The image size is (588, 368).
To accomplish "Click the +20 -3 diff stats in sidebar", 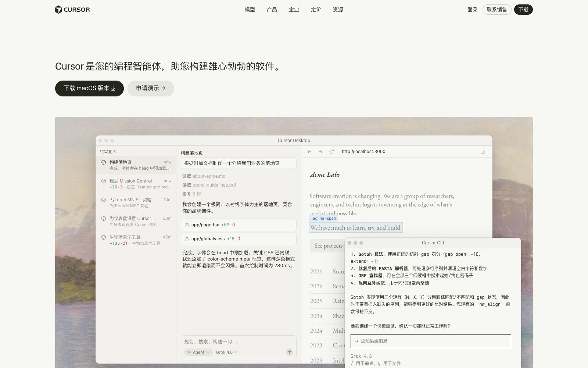I will tap(116, 187).
